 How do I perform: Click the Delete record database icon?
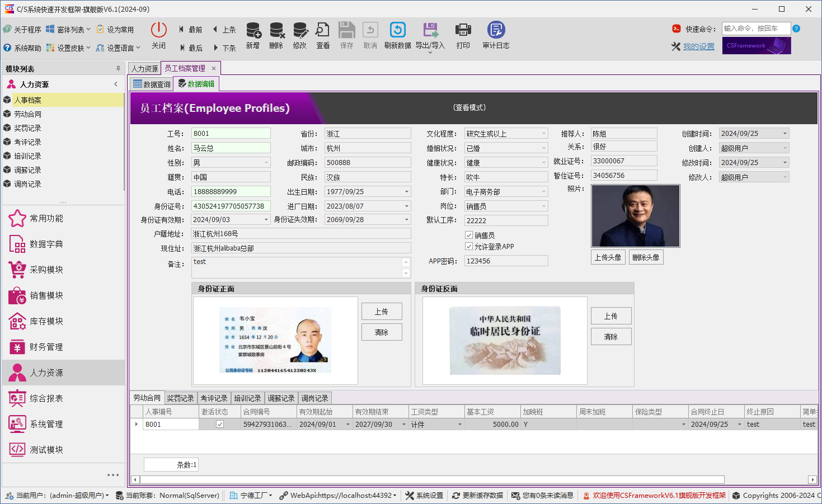coord(276,30)
